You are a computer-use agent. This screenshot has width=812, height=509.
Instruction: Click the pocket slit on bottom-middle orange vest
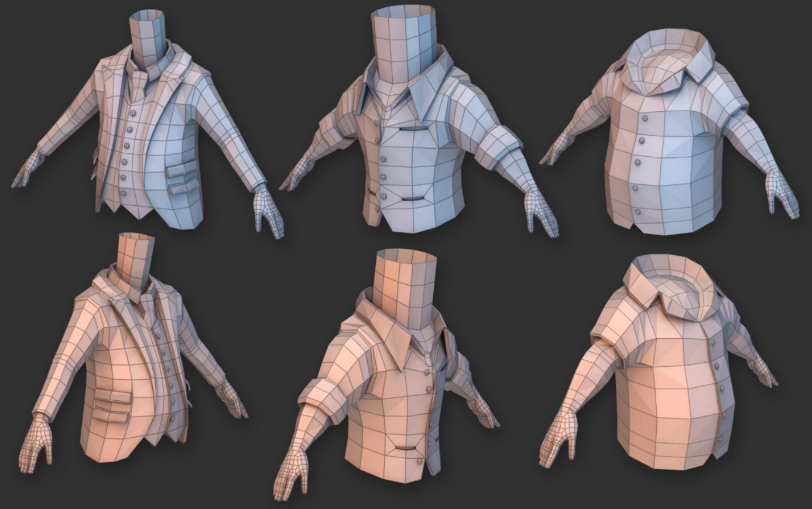point(412,448)
